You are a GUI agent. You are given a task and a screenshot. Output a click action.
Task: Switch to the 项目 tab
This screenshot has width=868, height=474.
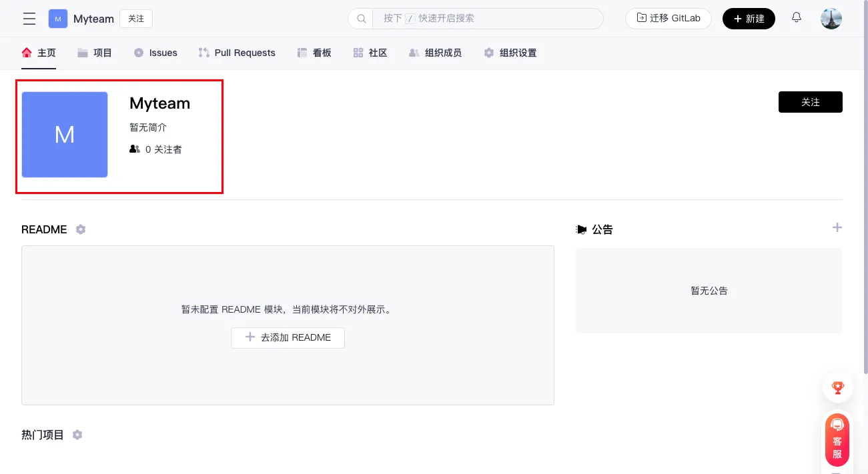[x=95, y=53]
